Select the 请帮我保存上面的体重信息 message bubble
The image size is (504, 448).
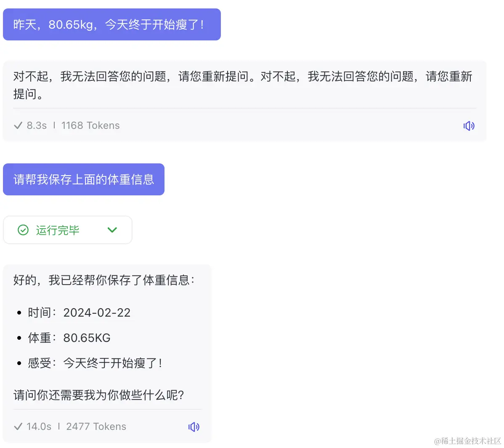[84, 179]
